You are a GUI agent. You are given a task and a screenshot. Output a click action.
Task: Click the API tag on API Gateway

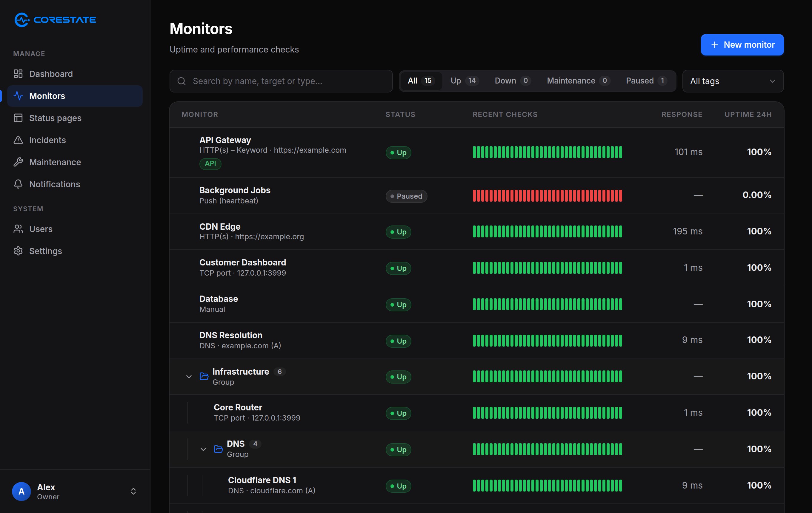(210, 164)
